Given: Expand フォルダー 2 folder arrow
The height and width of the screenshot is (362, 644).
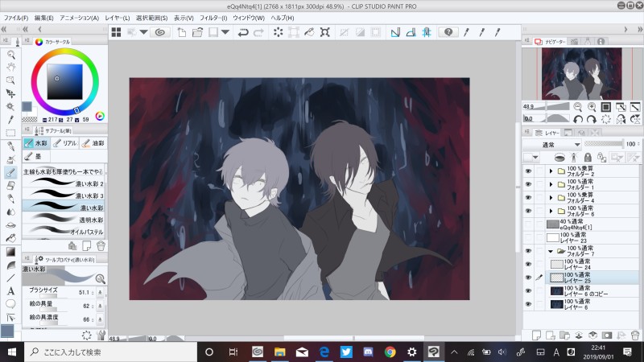Looking at the screenshot, I should (551, 171).
